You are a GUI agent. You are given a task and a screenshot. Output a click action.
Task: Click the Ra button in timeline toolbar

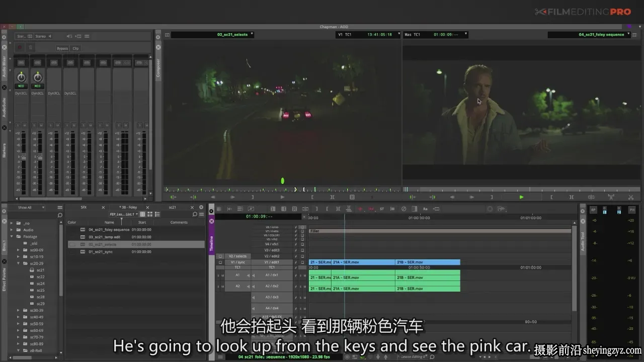(425, 209)
